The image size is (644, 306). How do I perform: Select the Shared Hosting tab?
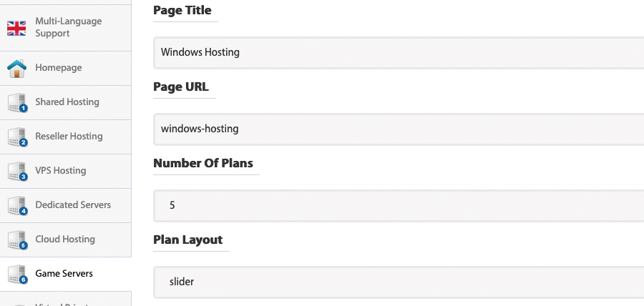point(66,102)
